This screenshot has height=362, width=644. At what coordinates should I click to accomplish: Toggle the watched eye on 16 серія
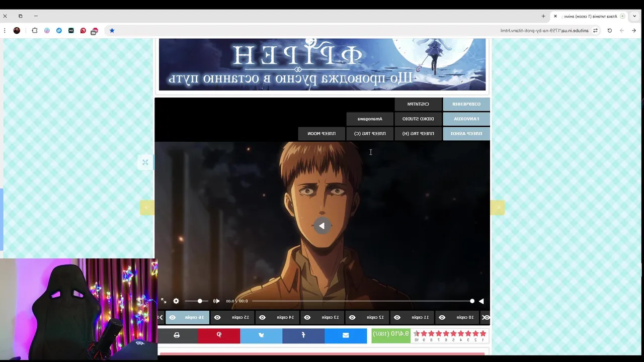point(173,317)
